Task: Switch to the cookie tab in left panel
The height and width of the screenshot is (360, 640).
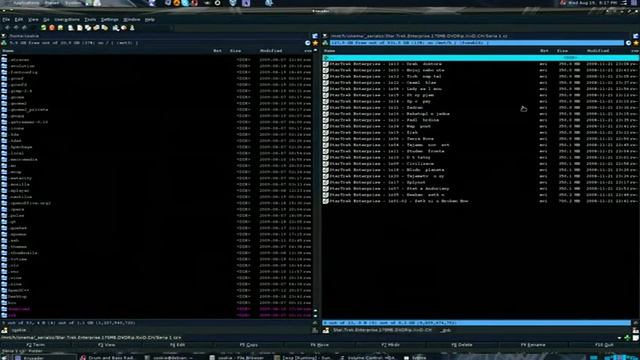Action: (x=19, y=330)
